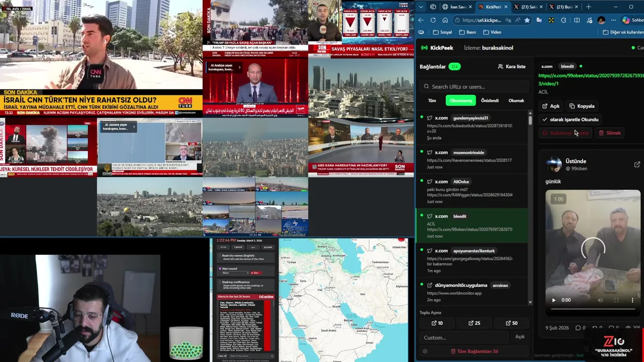Switch to the İran Sava browser tab

point(457,7)
